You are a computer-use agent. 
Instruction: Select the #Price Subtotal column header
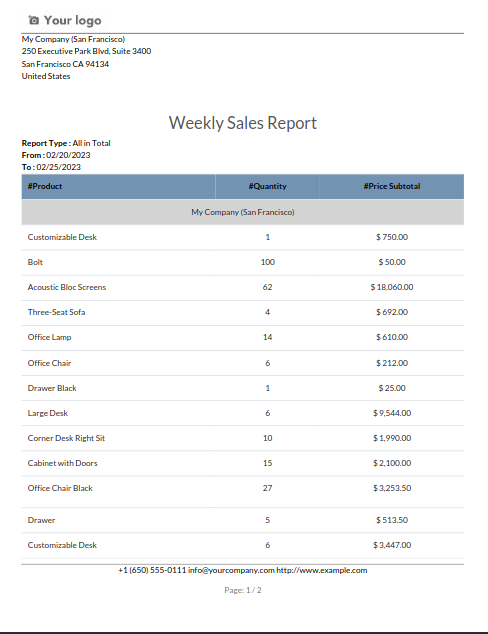click(391, 186)
